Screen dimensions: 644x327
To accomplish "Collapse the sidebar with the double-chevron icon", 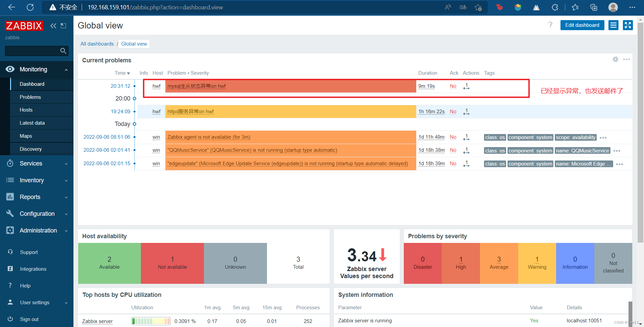I will click(53, 26).
